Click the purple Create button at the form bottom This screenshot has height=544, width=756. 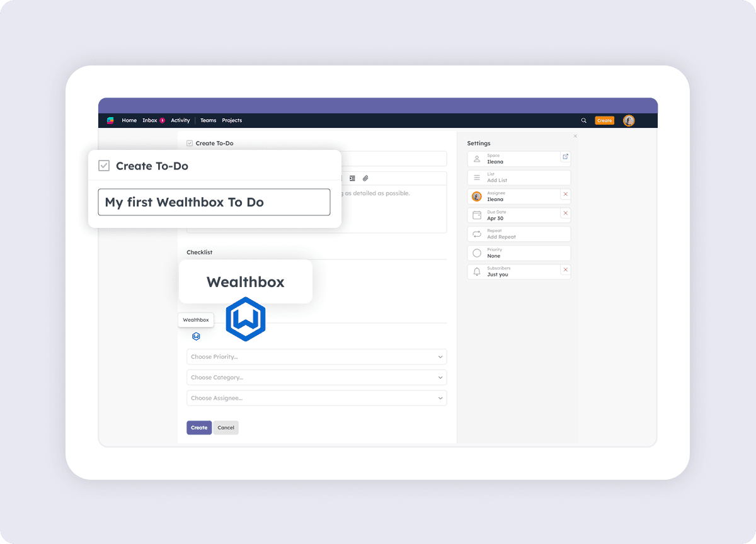199,428
